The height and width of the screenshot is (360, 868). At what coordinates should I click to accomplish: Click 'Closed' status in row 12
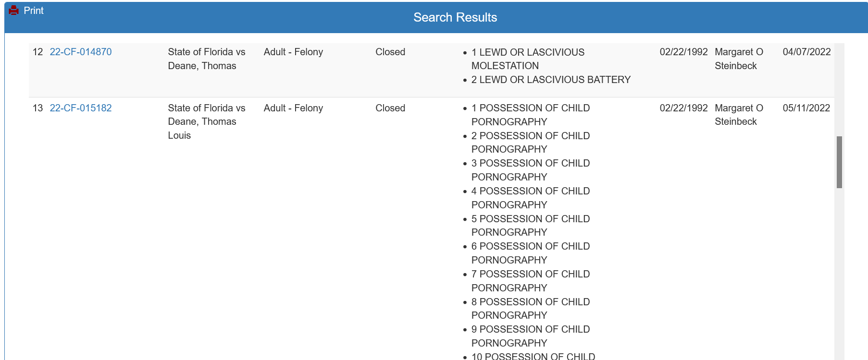390,52
